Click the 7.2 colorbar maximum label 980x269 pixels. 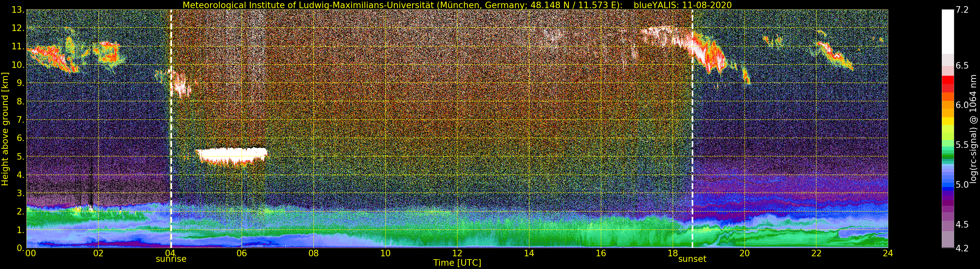(962, 10)
